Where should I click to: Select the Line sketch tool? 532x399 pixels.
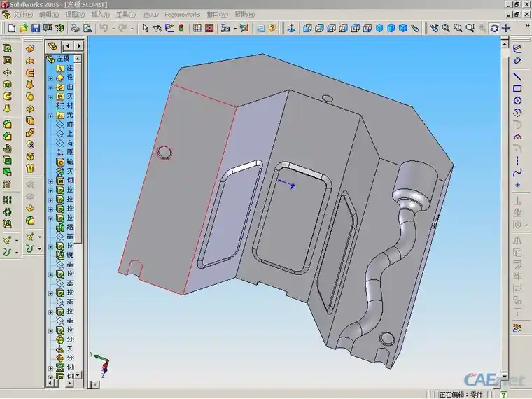tap(517, 77)
